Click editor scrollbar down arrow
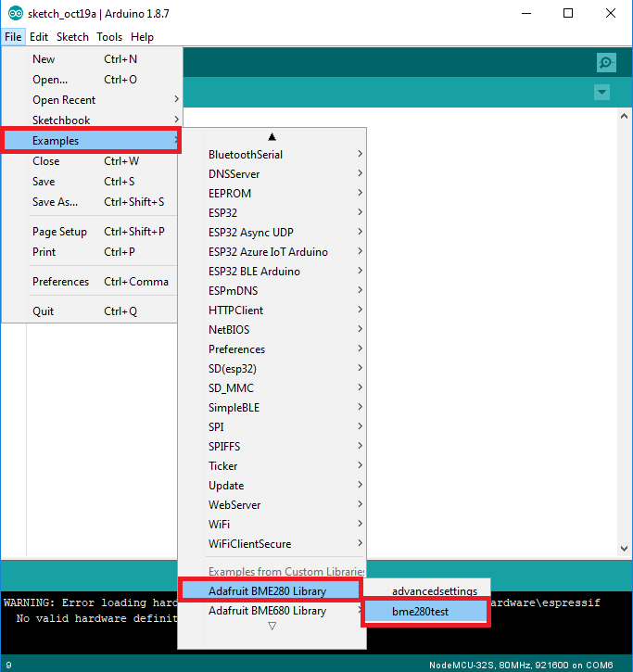This screenshot has width=633, height=672. point(624,549)
